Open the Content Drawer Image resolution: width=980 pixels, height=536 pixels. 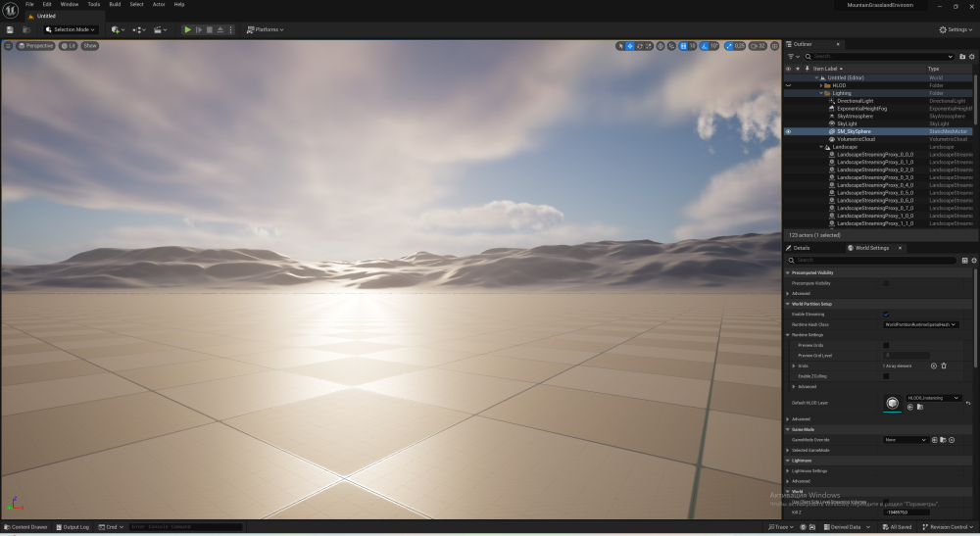(x=25, y=527)
